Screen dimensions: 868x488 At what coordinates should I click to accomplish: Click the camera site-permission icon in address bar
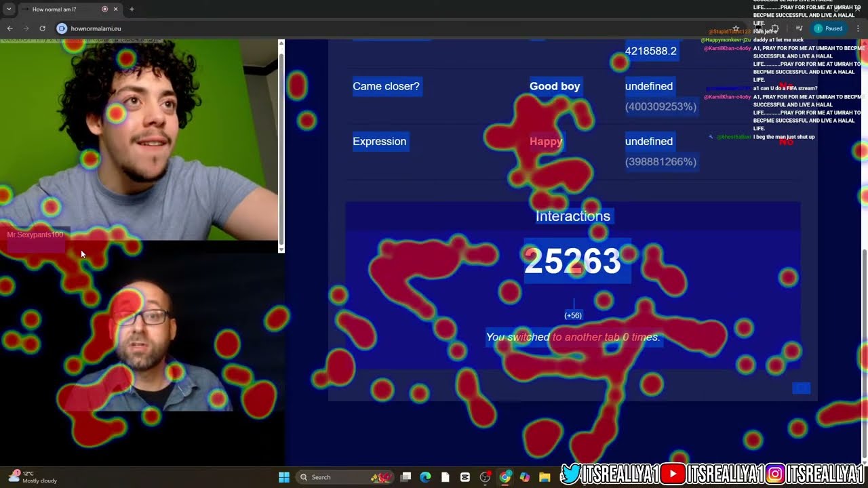pyautogui.click(x=62, y=28)
